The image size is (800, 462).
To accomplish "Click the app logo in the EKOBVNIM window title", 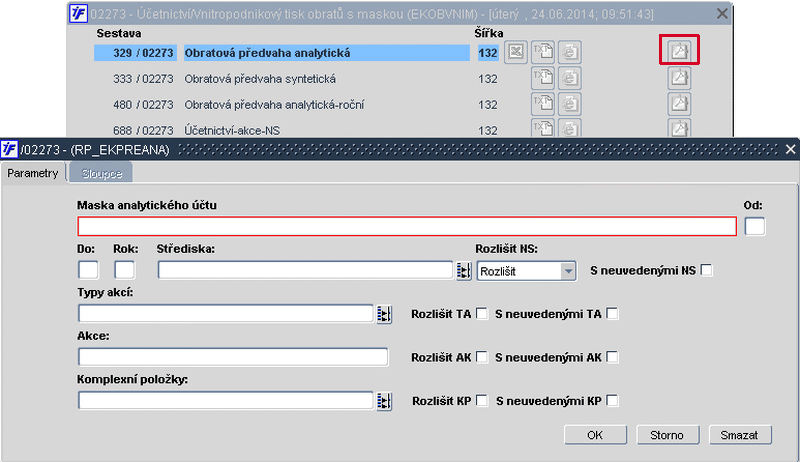I will [78, 13].
